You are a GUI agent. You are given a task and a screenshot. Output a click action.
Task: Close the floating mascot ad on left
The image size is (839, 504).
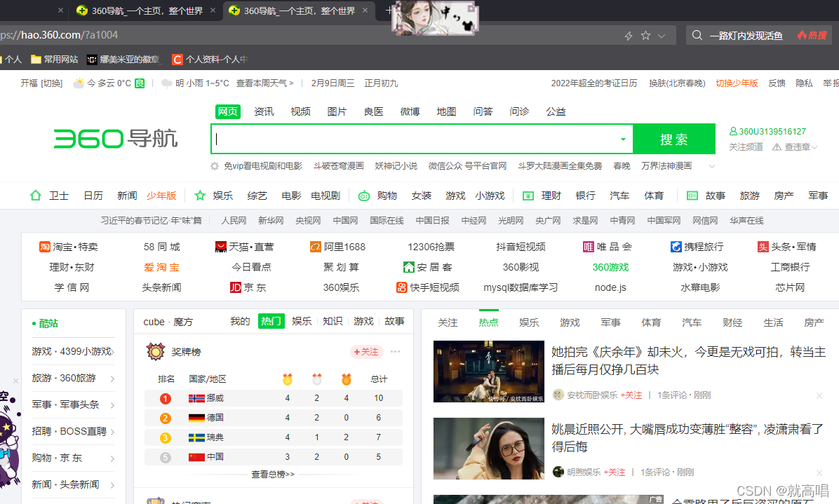[15, 381]
